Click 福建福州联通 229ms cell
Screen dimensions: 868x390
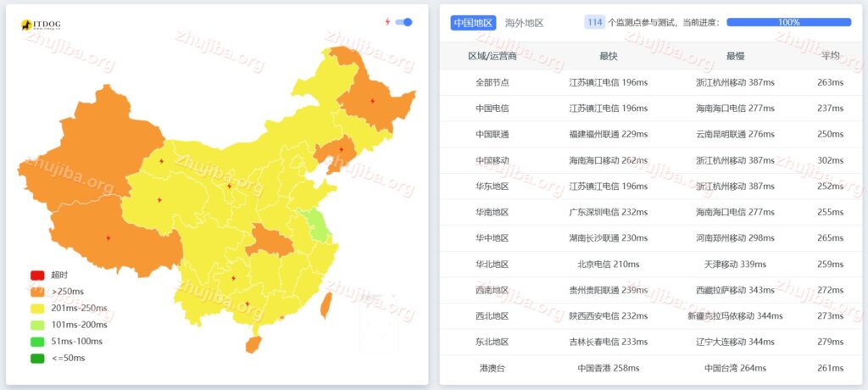609,134
